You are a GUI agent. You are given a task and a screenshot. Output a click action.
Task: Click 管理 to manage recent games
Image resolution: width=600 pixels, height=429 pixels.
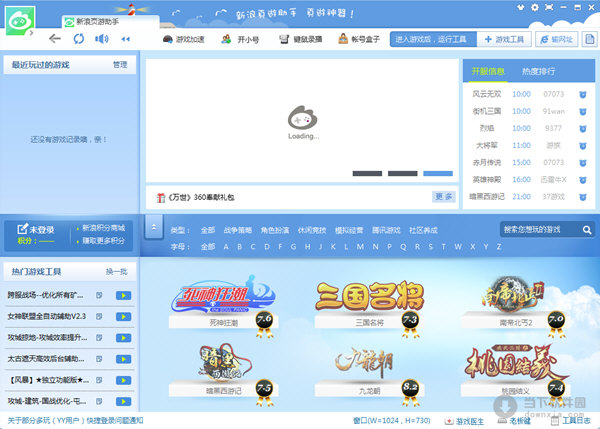tap(120, 65)
